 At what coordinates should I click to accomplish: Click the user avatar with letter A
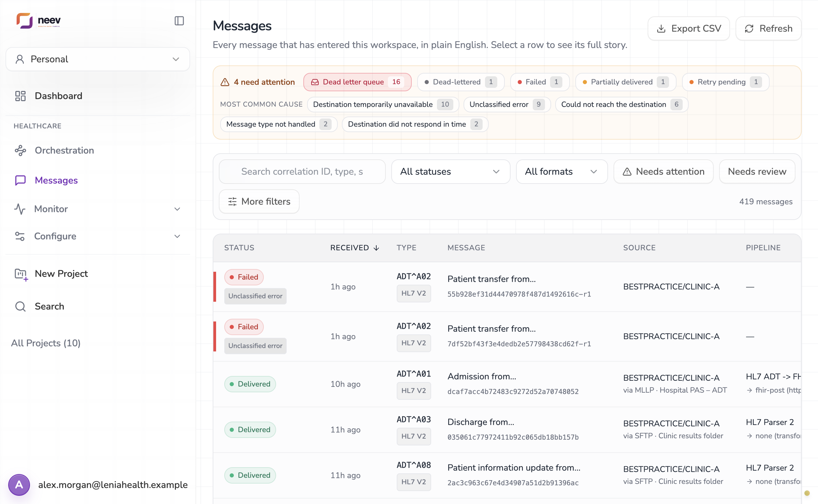tap(19, 485)
